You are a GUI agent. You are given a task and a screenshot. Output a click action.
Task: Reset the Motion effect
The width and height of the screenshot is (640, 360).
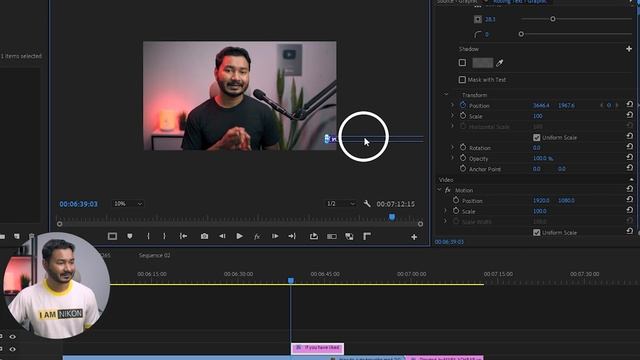pyautogui.click(x=629, y=189)
